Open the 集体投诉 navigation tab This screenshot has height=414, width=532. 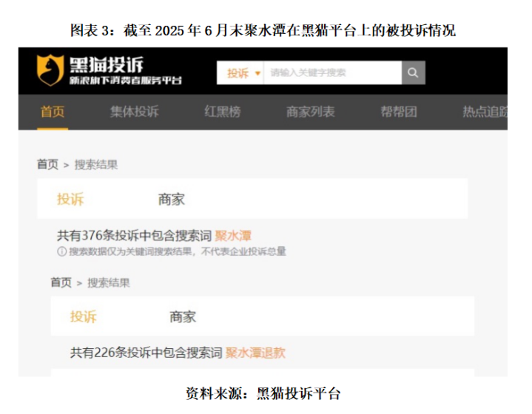(135, 112)
